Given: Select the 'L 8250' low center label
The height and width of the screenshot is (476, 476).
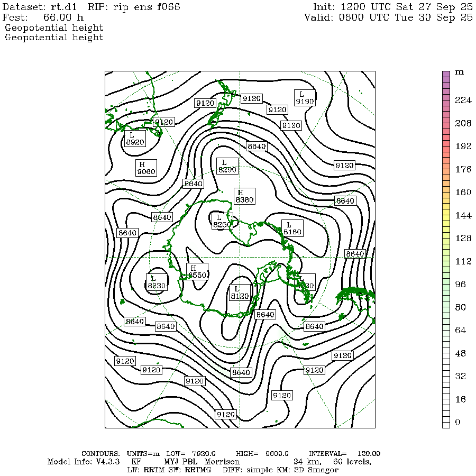Looking at the screenshot, I should tap(222, 221).
